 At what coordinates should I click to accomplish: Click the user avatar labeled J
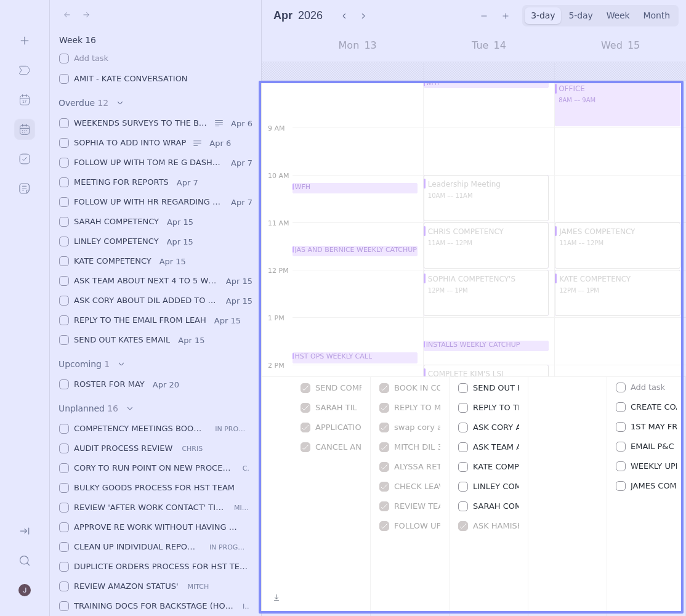[25, 590]
